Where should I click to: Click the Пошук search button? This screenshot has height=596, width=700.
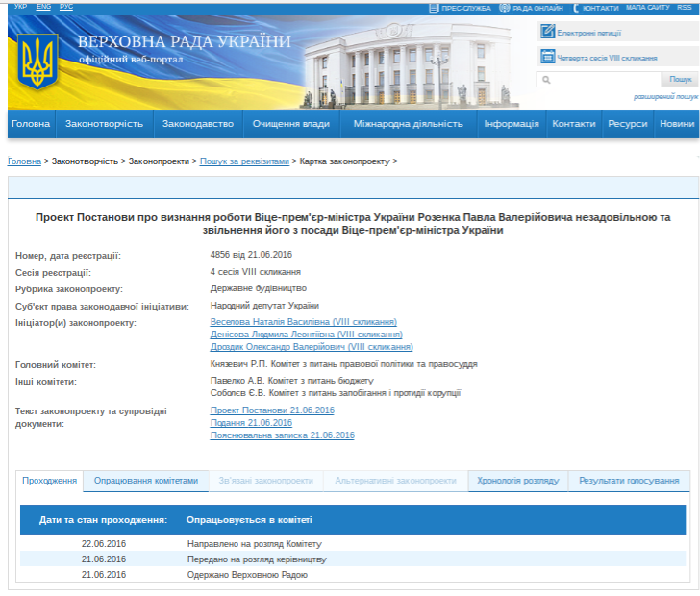(681, 80)
